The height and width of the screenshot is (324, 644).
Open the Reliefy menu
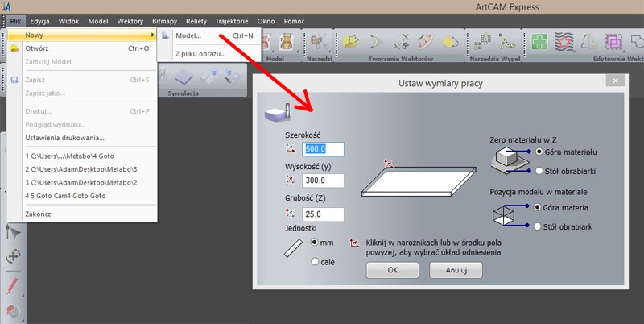point(196,22)
